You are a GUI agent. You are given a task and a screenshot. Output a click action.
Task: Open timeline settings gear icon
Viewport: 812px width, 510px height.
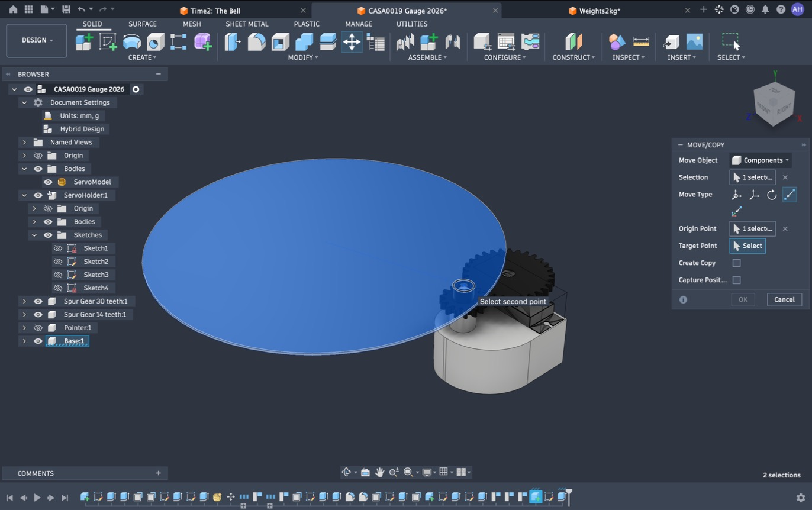tap(801, 498)
